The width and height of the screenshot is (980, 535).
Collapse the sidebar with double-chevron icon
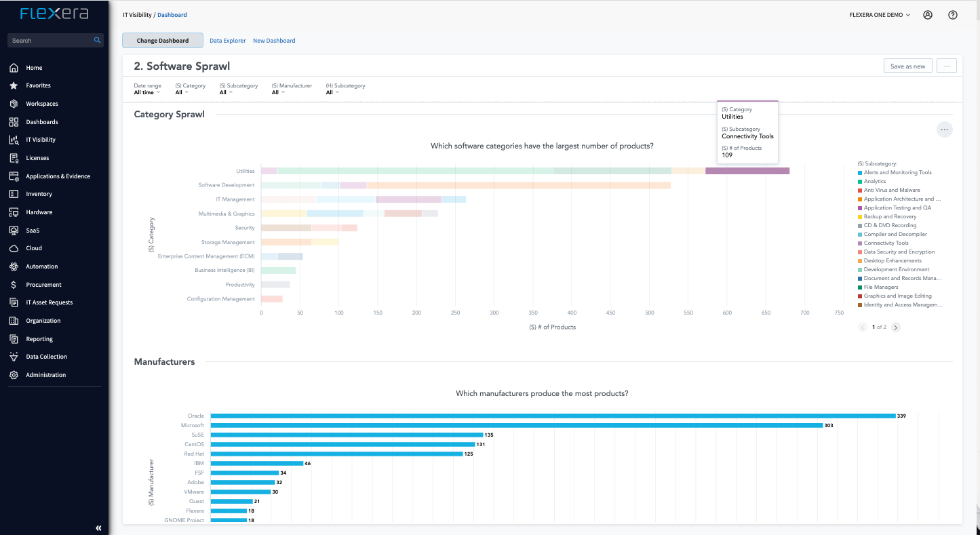click(x=98, y=528)
